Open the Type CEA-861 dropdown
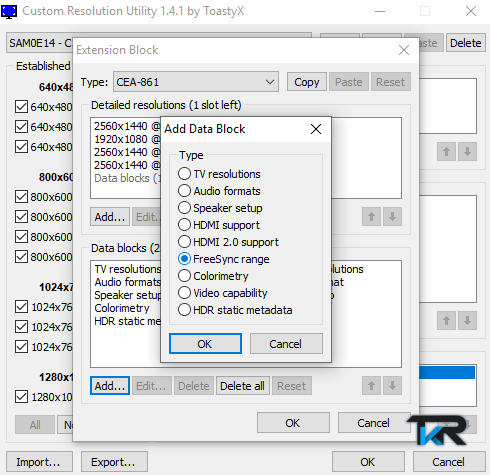 [x=196, y=82]
